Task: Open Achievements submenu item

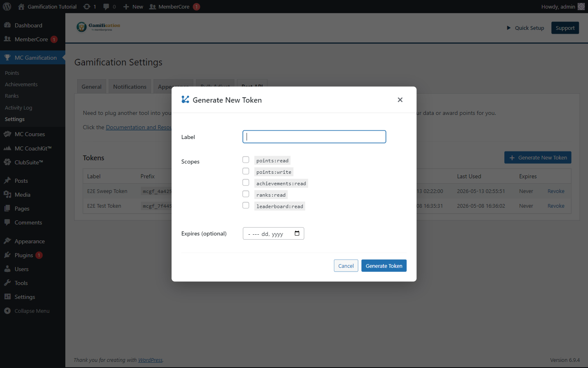Action: [21, 84]
